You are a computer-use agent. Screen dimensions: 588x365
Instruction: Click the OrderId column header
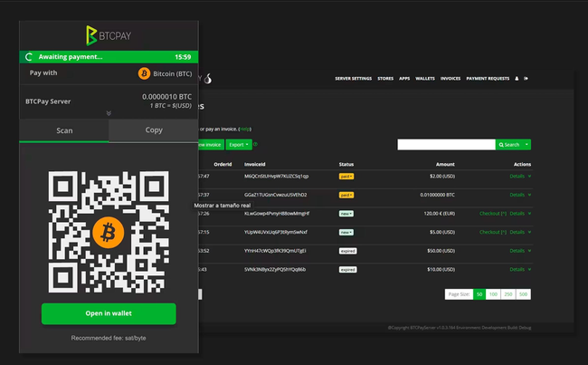223,165
